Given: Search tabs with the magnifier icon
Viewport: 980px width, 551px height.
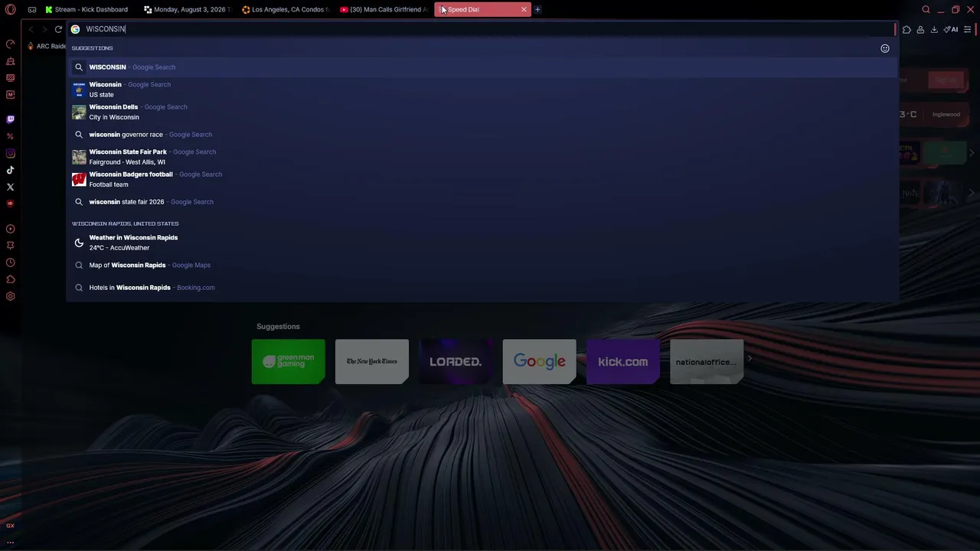Looking at the screenshot, I should click(926, 10).
